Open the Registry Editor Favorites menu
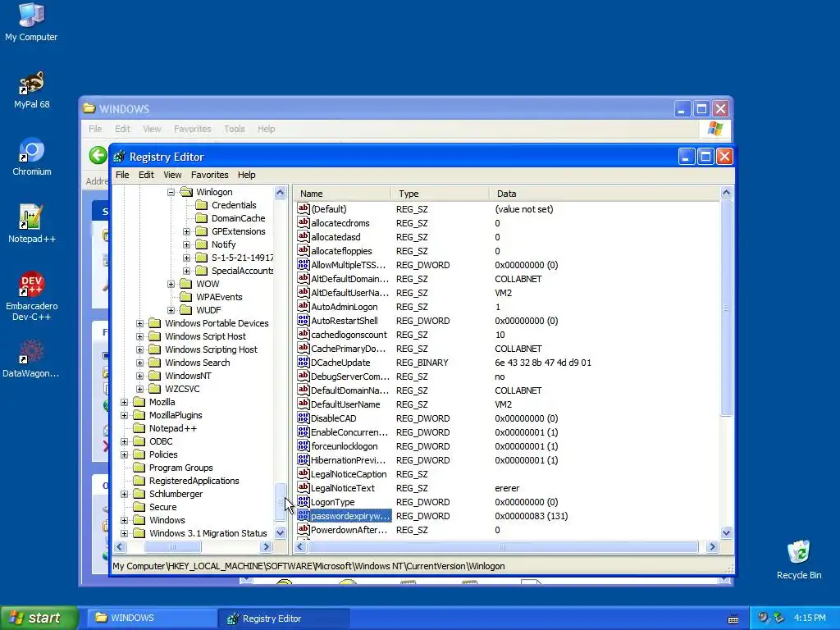The width and height of the screenshot is (840, 630). point(209,175)
